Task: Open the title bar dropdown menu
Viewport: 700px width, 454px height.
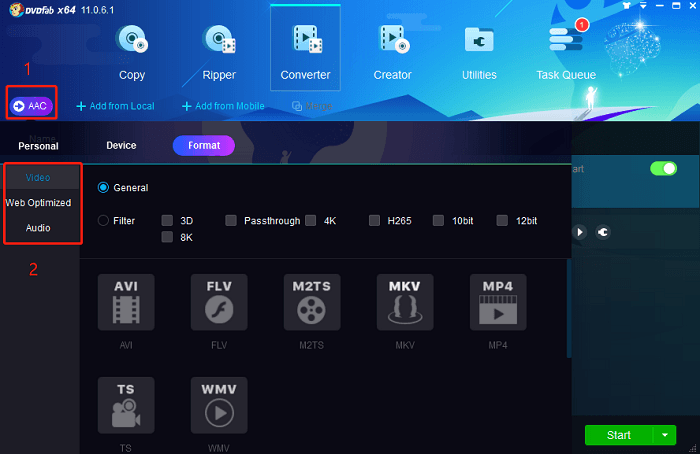Action: [x=643, y=5]
